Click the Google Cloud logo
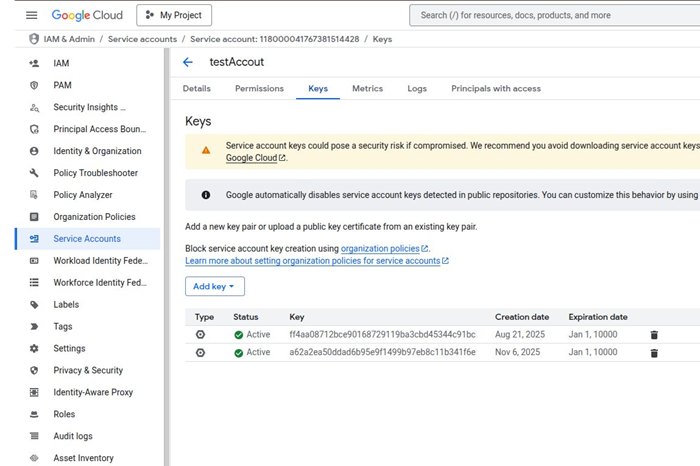The width and height of the screenshot is (700, 466). pyautogui.click(x=87, y=15)
